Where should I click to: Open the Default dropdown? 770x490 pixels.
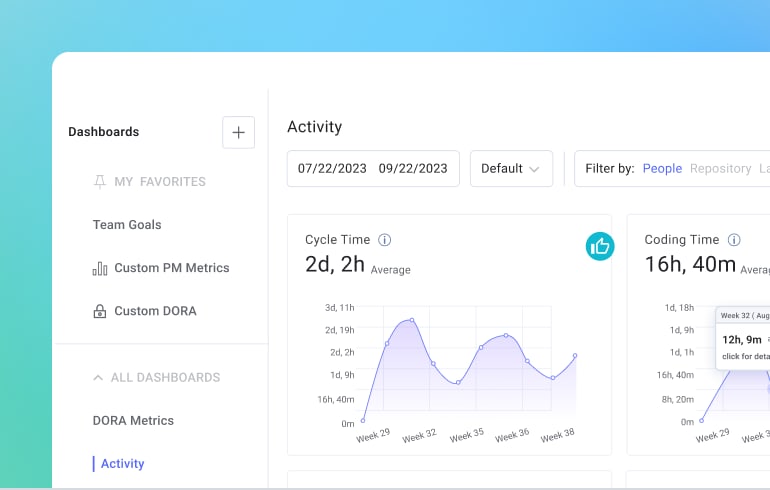[511, 168]
